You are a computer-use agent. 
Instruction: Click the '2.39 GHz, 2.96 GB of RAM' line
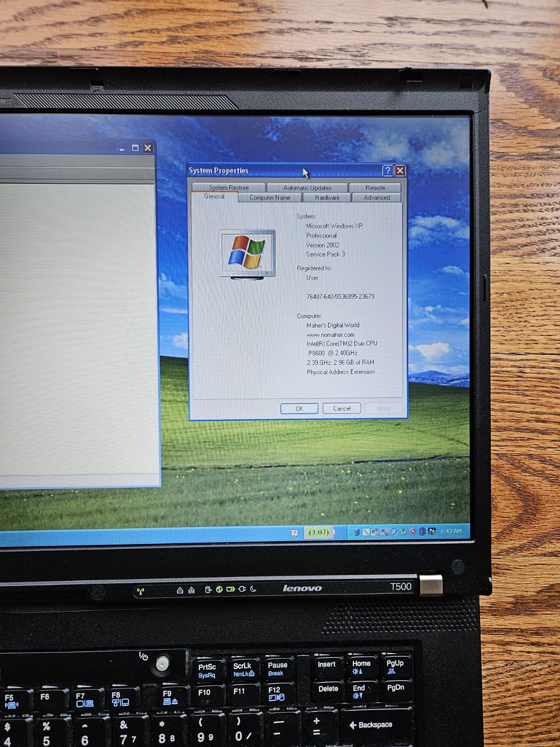(340, 363)
